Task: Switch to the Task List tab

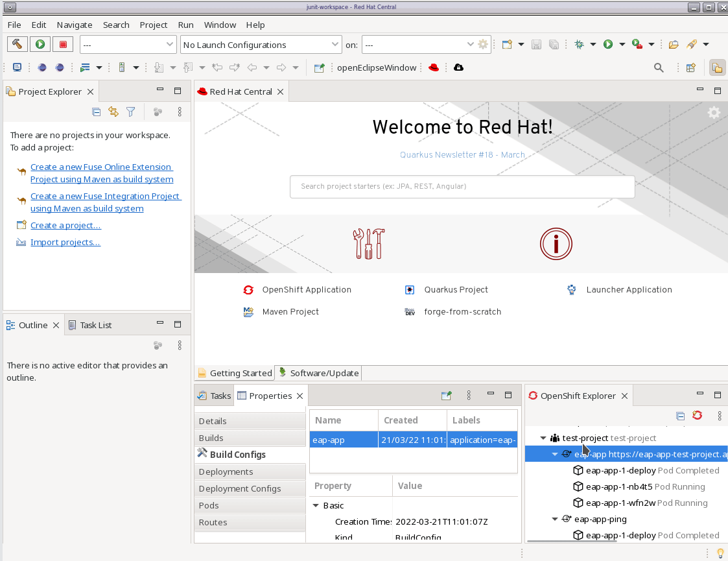Action: pyautogui.click(x=91, y=325)
